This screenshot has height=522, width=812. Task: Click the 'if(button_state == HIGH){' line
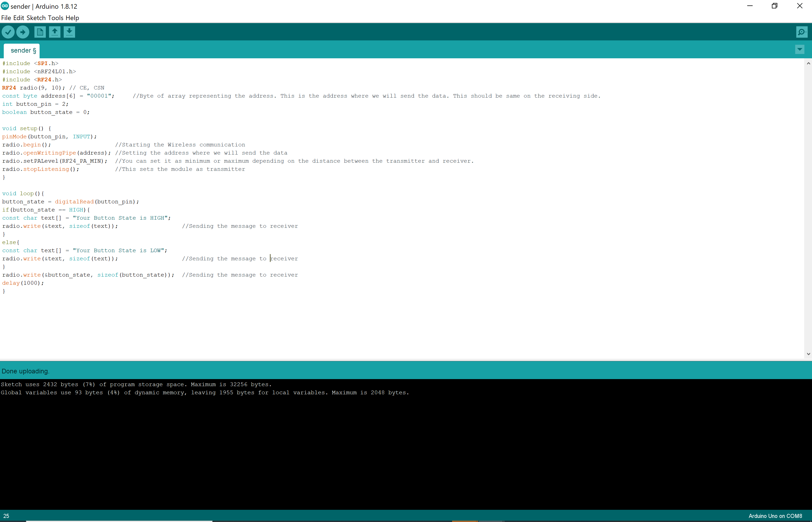46,210
